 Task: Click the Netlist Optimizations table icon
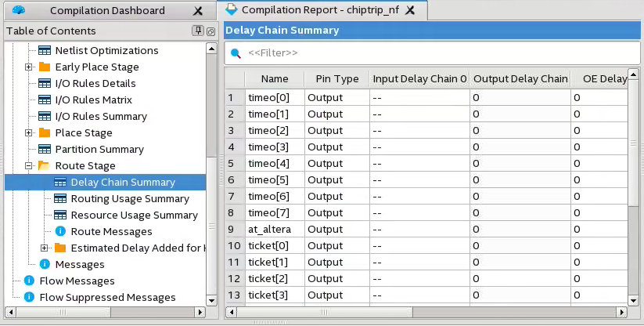[45, 50]
